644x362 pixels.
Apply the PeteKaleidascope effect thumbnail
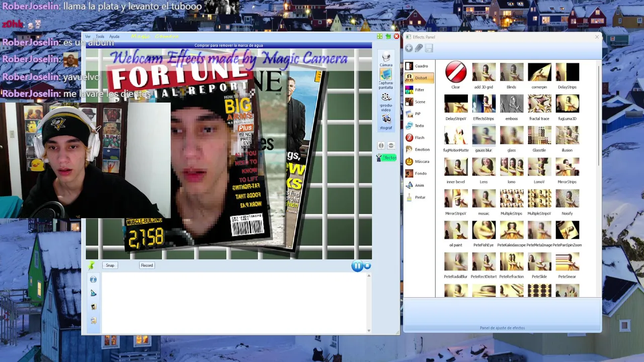[x=511, y=230]
